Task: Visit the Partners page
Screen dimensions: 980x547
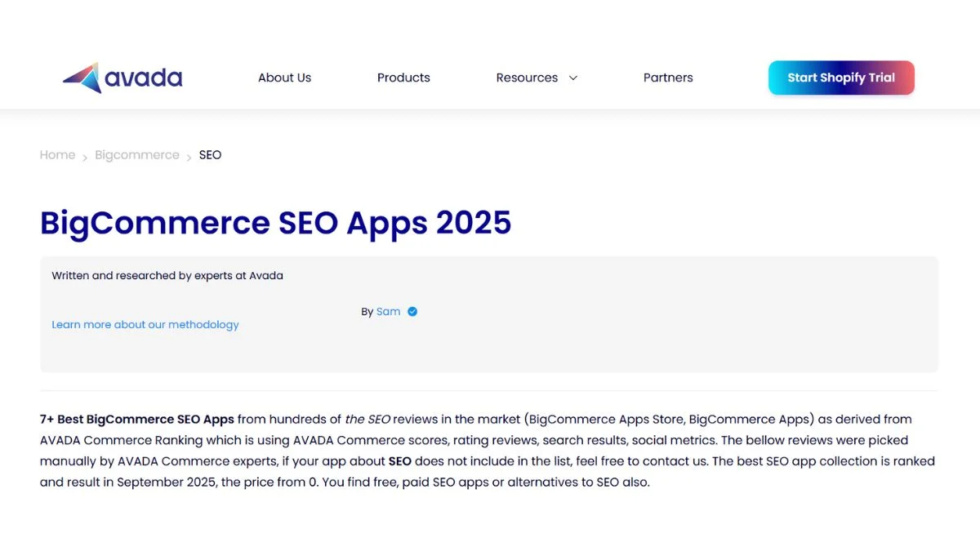Action: point(668,78)
